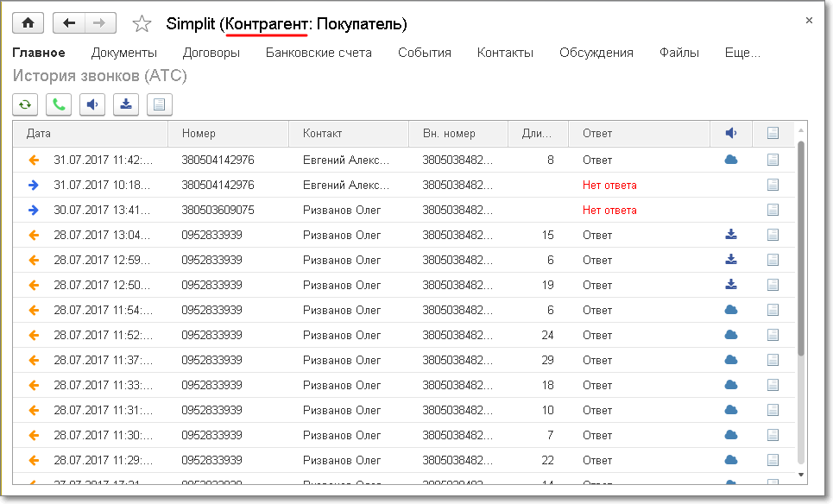
Task: Add page to favorites with star icon
Action: [x=142, y=24]
